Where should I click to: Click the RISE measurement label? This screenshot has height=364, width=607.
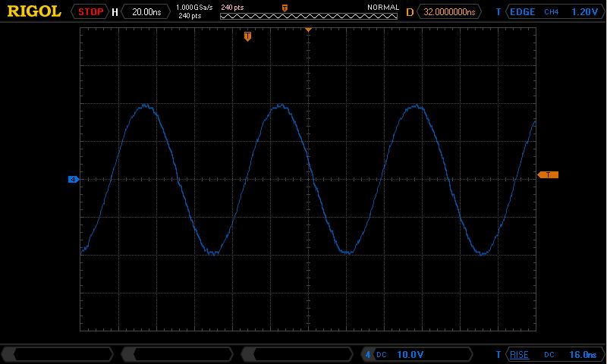(519, 354)
